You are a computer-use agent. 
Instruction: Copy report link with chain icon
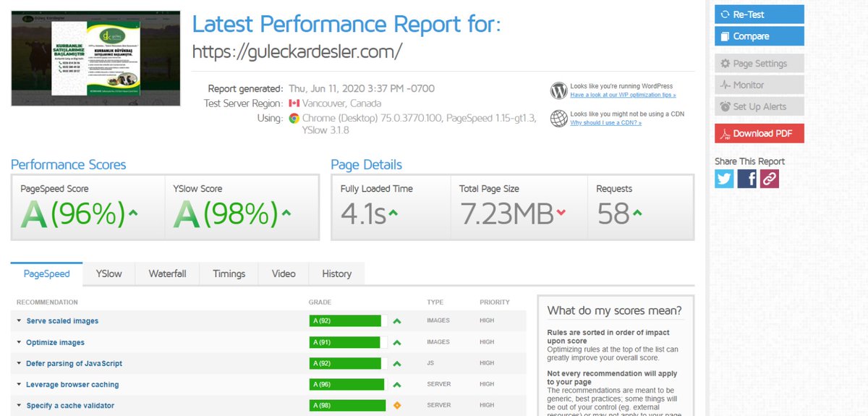(x=770, y=178)
